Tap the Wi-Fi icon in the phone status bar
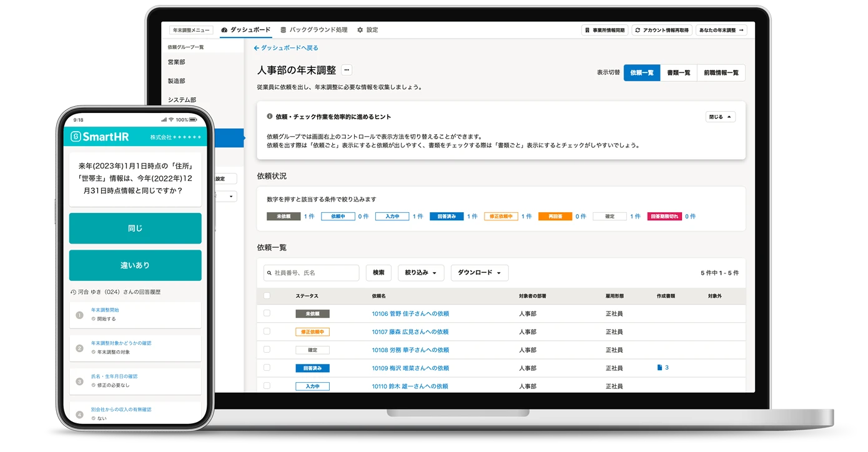Viewport: 868px width, 452px height. pyautogui.click(x=171, y=119)
